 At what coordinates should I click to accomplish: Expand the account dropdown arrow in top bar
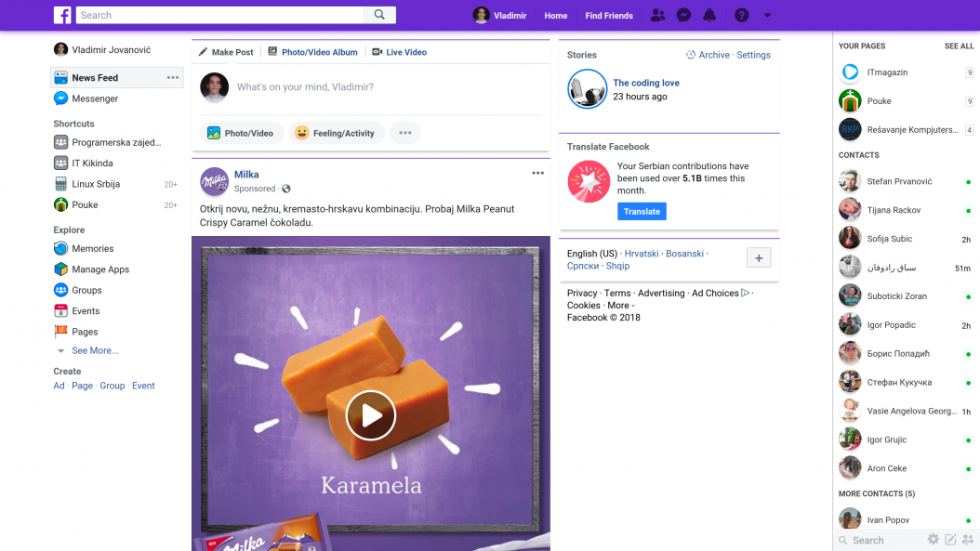767,15
